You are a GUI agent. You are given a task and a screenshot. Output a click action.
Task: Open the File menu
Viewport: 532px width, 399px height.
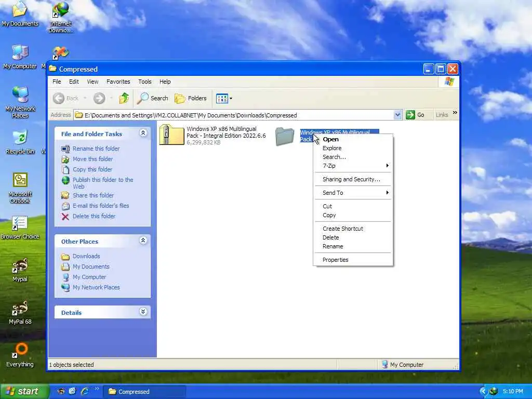(57, 82)
